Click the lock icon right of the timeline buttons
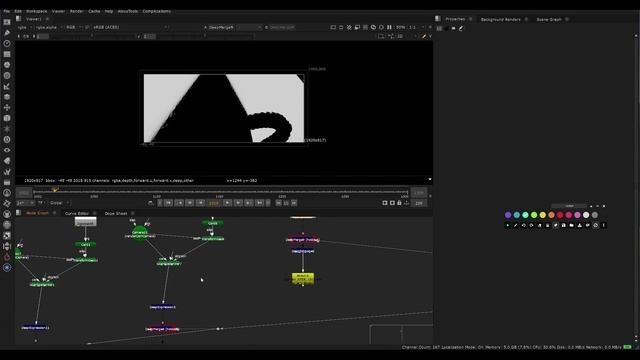The image size is (640, 360). point(399,203)
